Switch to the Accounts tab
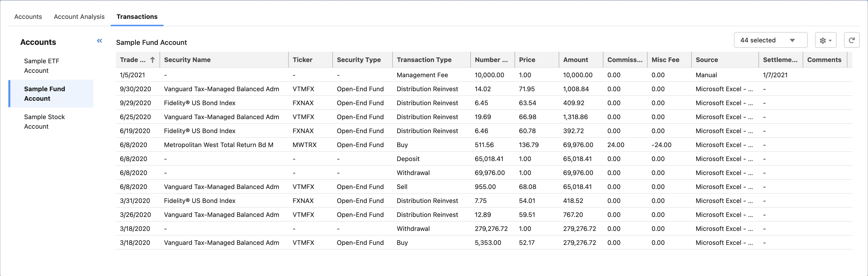The width and height of the screenshot is (868, 276). coord(28,16)
